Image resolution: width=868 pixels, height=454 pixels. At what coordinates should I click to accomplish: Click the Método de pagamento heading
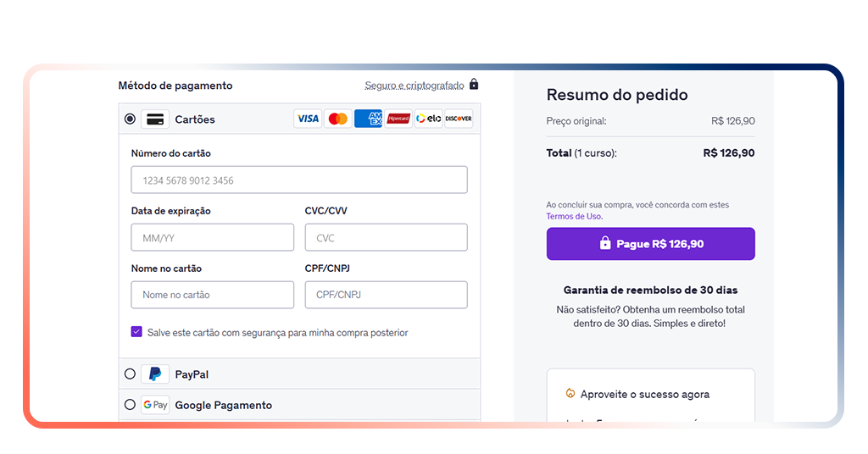click(x=175, y=86)
